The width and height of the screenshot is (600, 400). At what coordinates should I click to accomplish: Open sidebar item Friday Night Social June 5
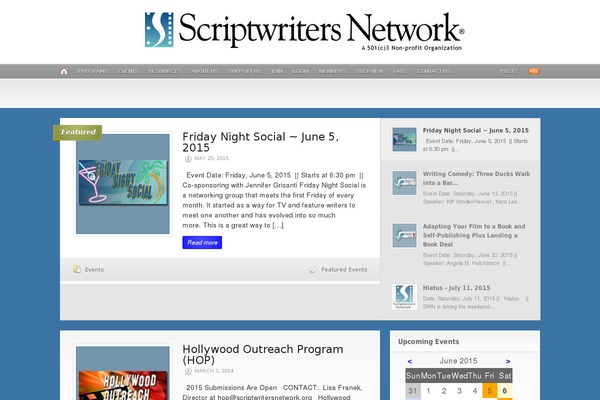coord(476,131)
